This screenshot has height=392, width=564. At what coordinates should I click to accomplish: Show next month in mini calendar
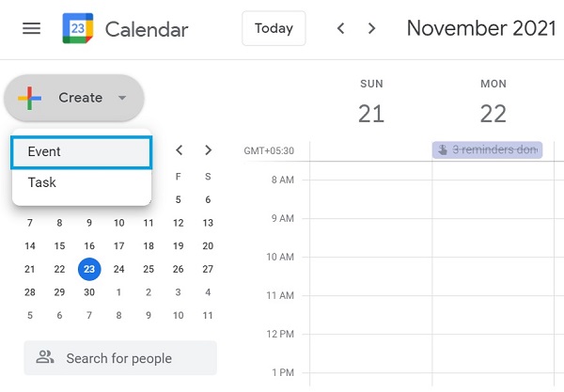pyautogui.click(x=209, y=150)
